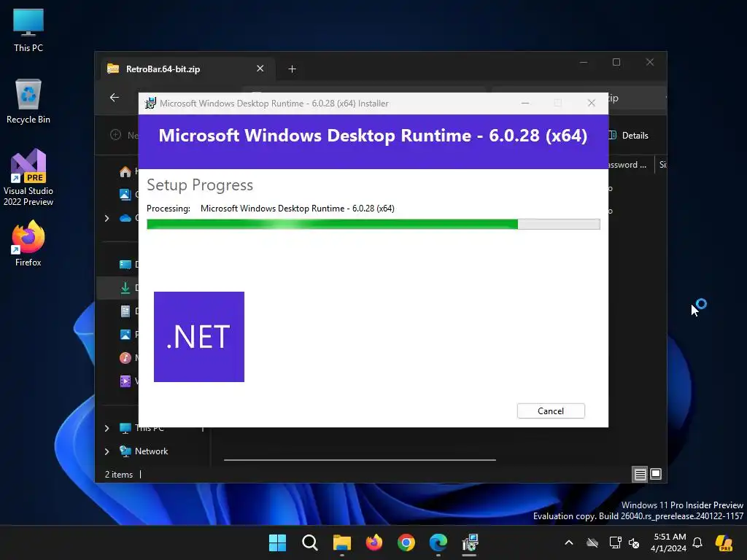747x560 pixels.
Task: Switch to details list view
Action: [640, 474]
